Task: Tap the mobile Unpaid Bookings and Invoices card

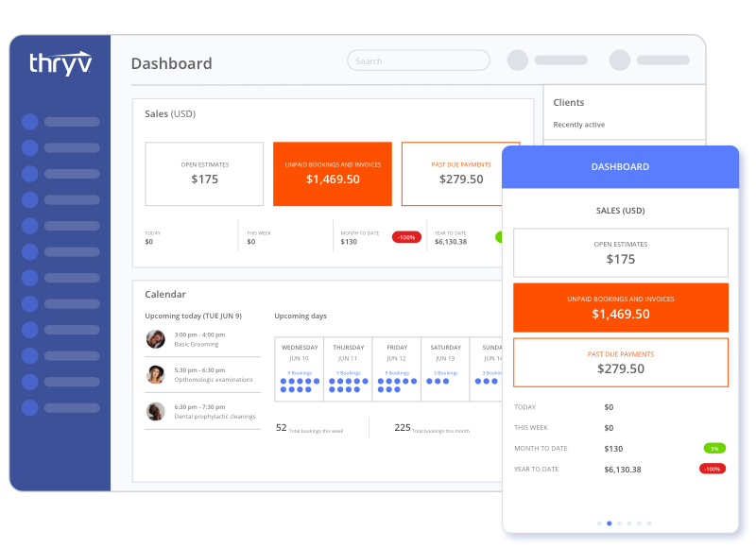Action: point(621,307)
